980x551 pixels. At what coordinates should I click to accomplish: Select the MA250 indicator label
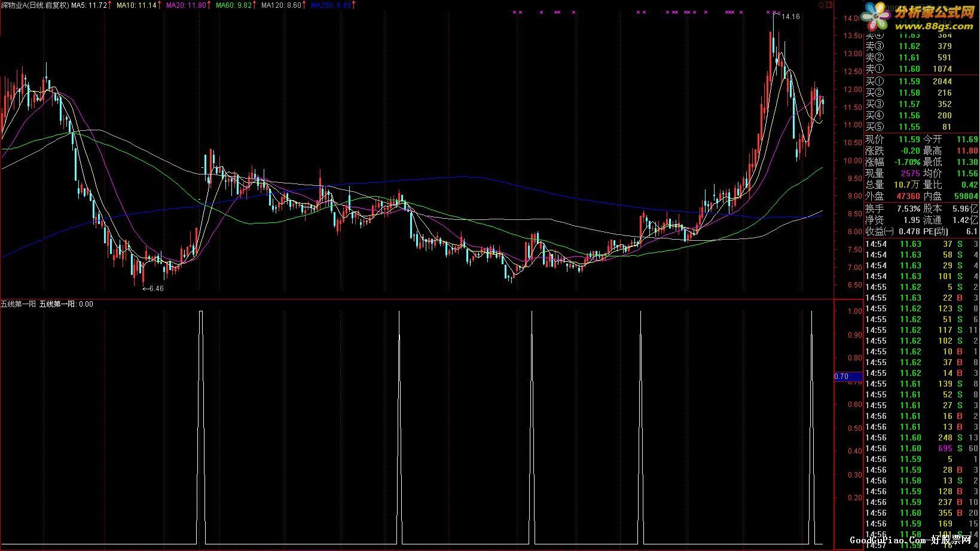331,5
